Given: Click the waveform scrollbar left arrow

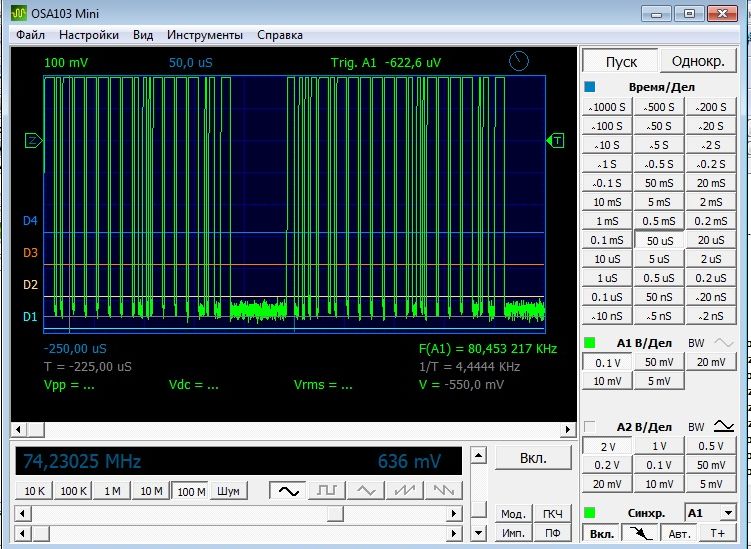Looking at the screenshot, I should pyautogui.click(x=19, y=429).
